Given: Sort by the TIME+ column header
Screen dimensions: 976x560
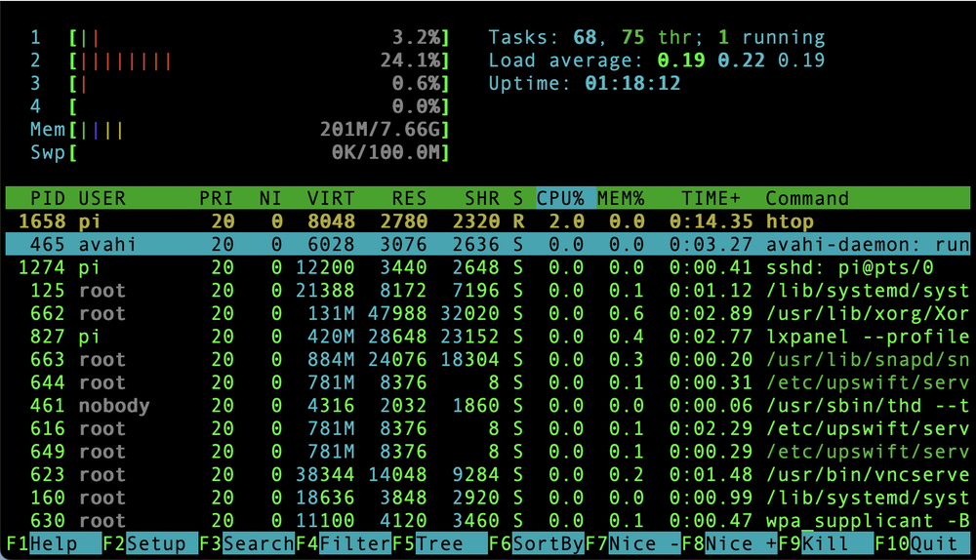Looking at the screenshot, I should click(x=711, y=198).
